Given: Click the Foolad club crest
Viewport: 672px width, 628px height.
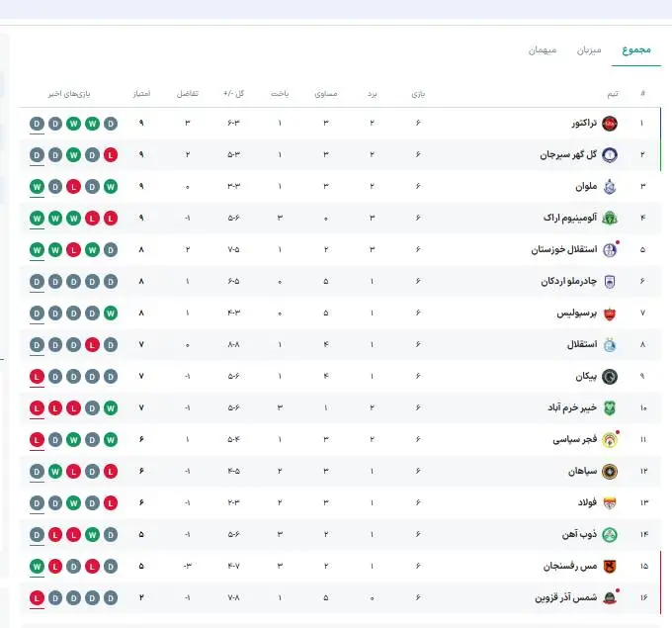Looking at the screenshot, I should pyautogui.click(x=610, y=503).
